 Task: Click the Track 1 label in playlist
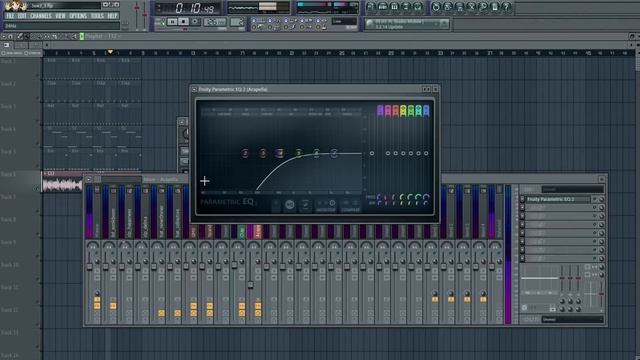tap(9, 61)
